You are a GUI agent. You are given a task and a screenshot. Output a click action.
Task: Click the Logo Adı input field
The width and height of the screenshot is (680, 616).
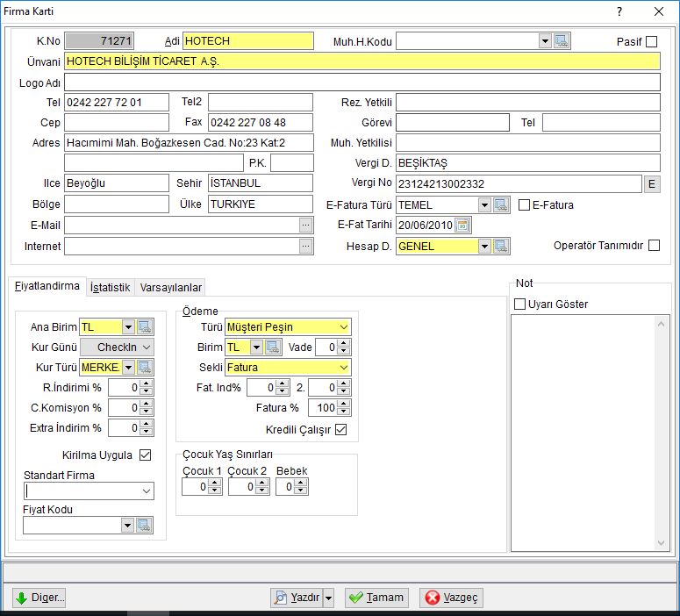362,82
